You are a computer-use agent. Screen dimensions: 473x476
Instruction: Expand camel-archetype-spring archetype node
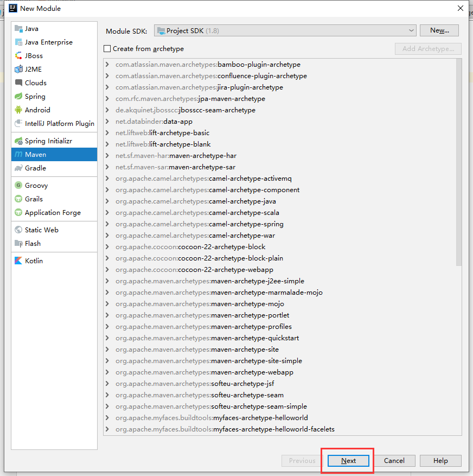tap(108, 224)
